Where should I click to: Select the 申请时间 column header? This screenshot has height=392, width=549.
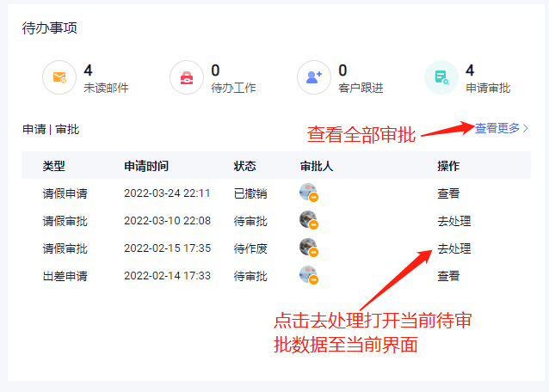[146, 166]
